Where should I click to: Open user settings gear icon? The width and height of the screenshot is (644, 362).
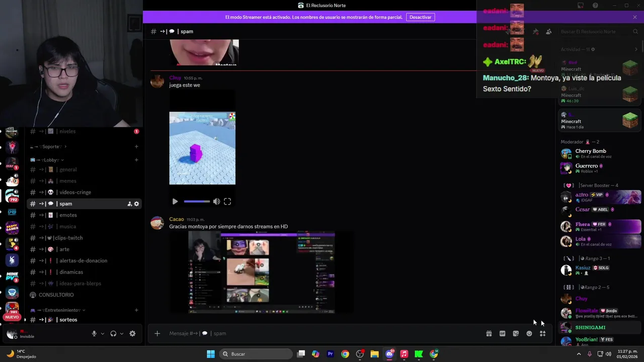(132, 333)
